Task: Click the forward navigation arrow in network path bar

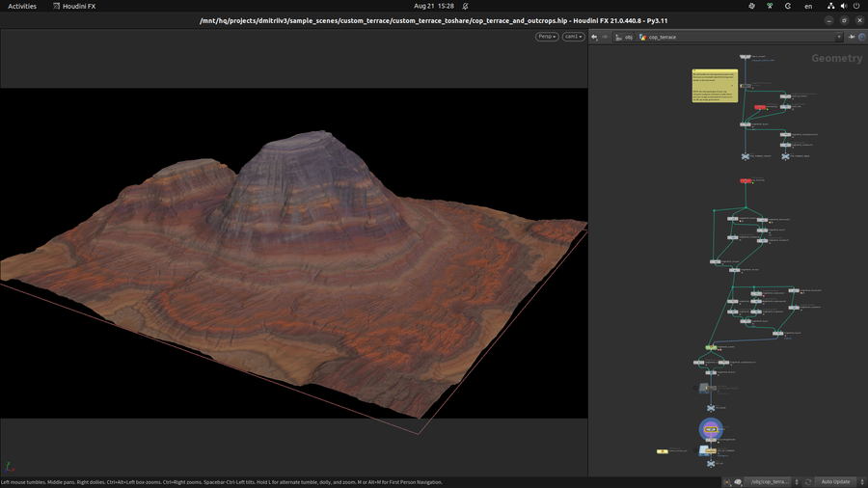Action: pyautogui.click(x=605, y=37)
